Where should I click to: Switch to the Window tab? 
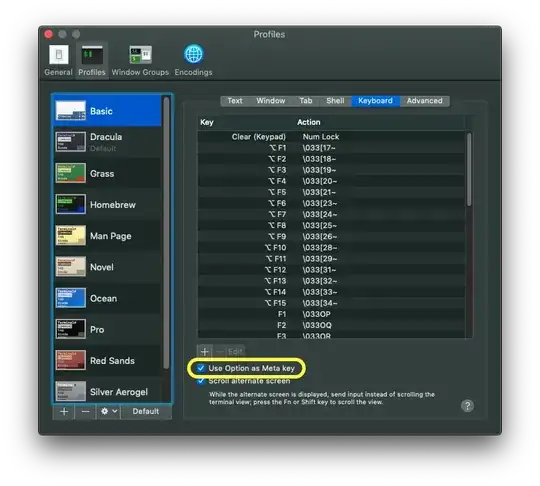(x=271, y=101)
